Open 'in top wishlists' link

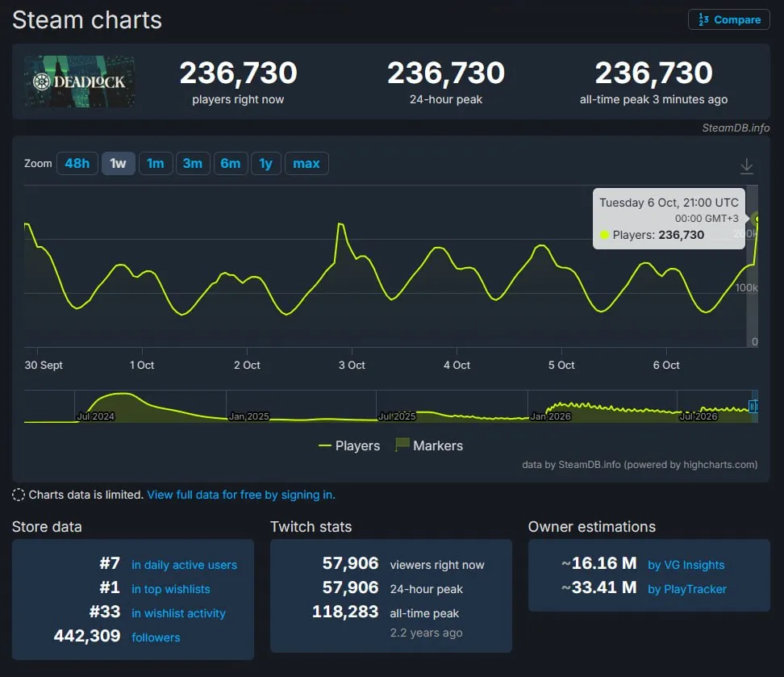170,589
